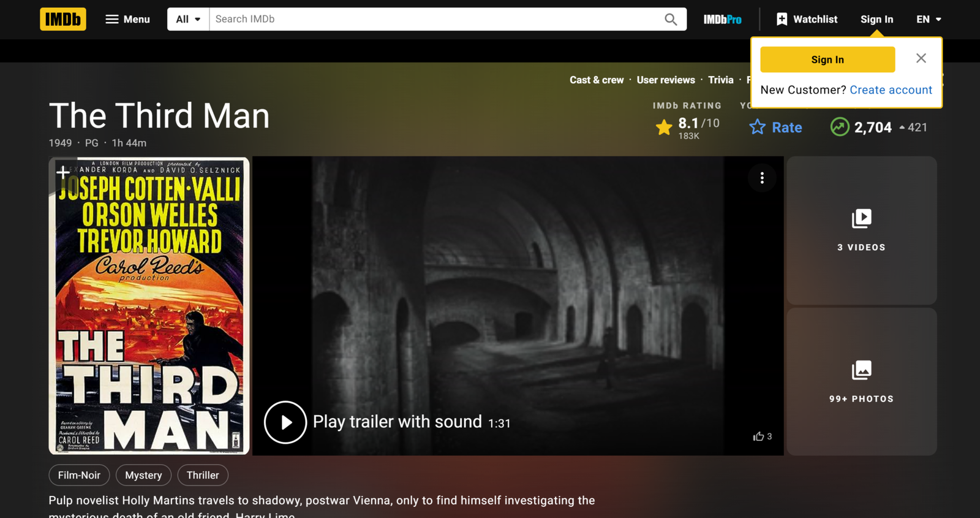This screenshot has width=980, height=518.
Task: Expand the All search category dropdown
Action: (188, 19)
